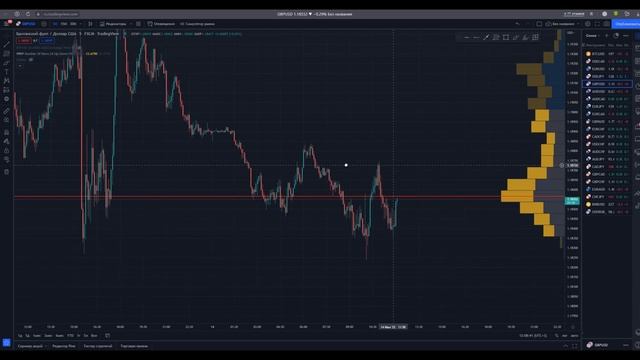
Task: Toggle Hide All Drawings eye icon
Action: pos(6,160)
